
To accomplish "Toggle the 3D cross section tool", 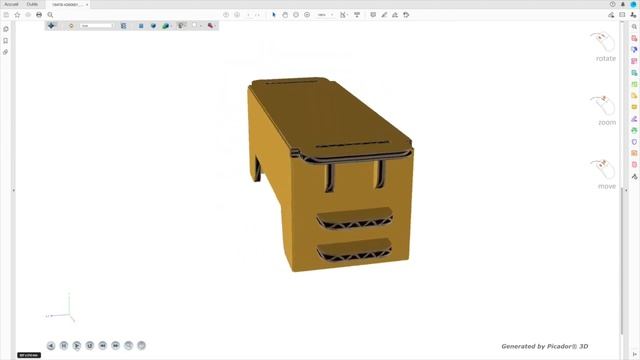I will (x=211, y=26).
